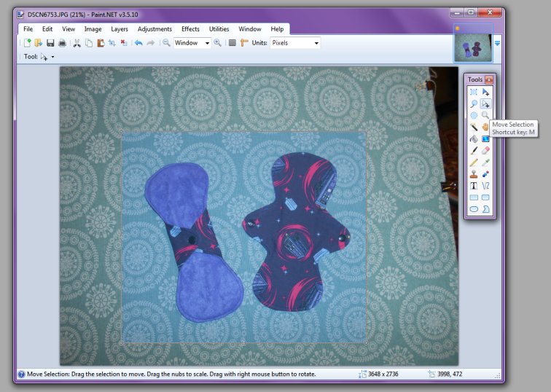The width and height of the screenshot is (551, 392).
Task: Pick the Magic Wand tool
Action: point(474,127)
